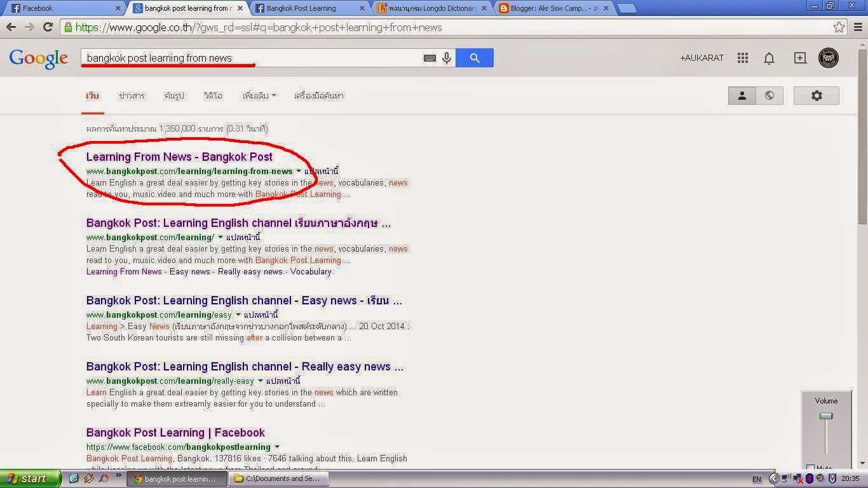Switch to global results with the globe icon
This screenshot has width=868, height=488.
[770, 95]
